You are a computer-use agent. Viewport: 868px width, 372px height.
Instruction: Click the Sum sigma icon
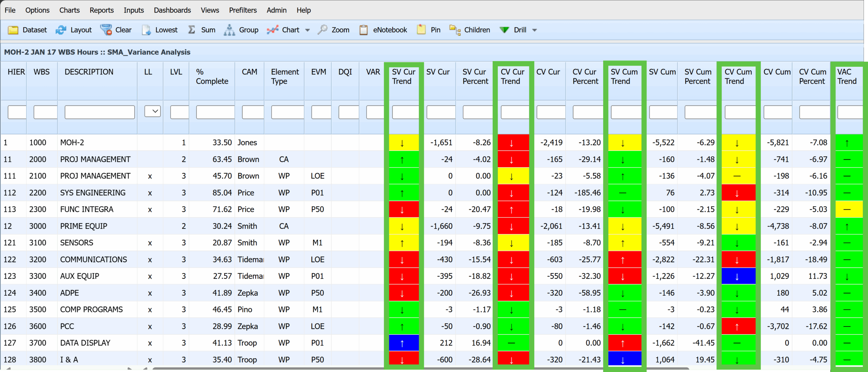tap(192, 30)
